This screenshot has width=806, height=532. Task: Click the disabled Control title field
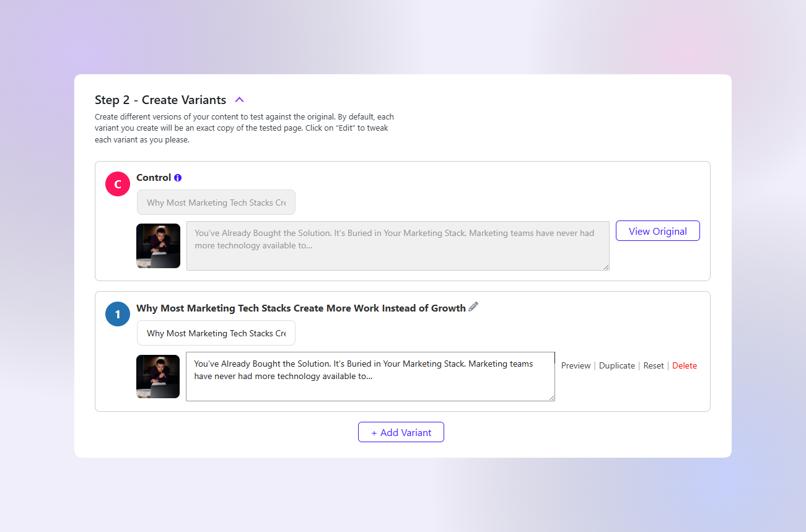[x=216, y=203]
